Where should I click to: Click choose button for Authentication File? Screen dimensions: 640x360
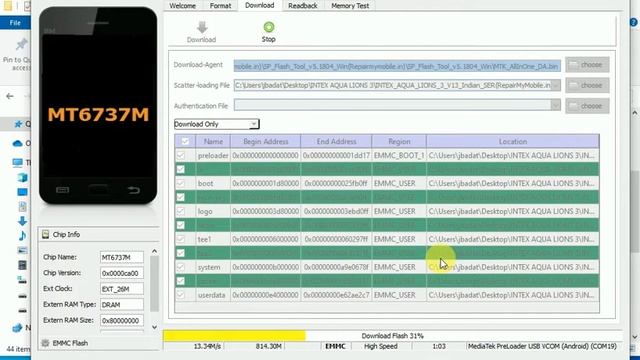(x=587, y=106)
